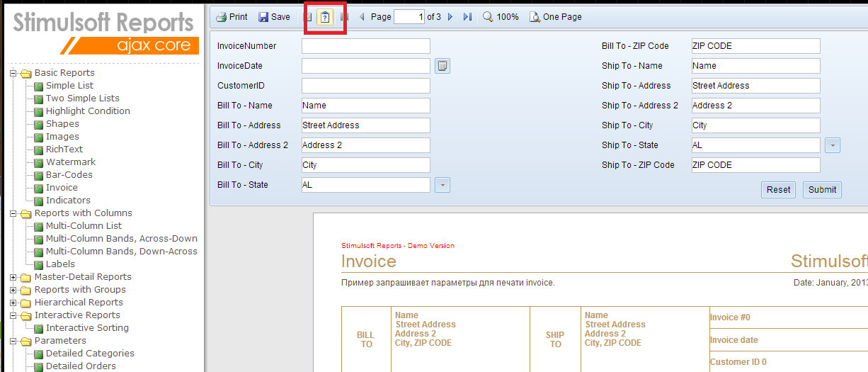The width and height of the screenshot is (868, 372).
Task: Go to the first page of the report
Action: [345, 17]
